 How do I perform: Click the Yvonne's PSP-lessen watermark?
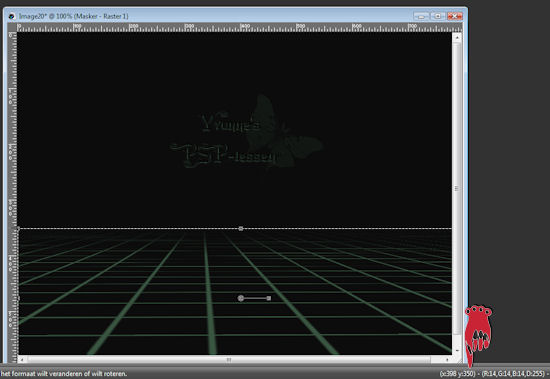tap(246, 132)
